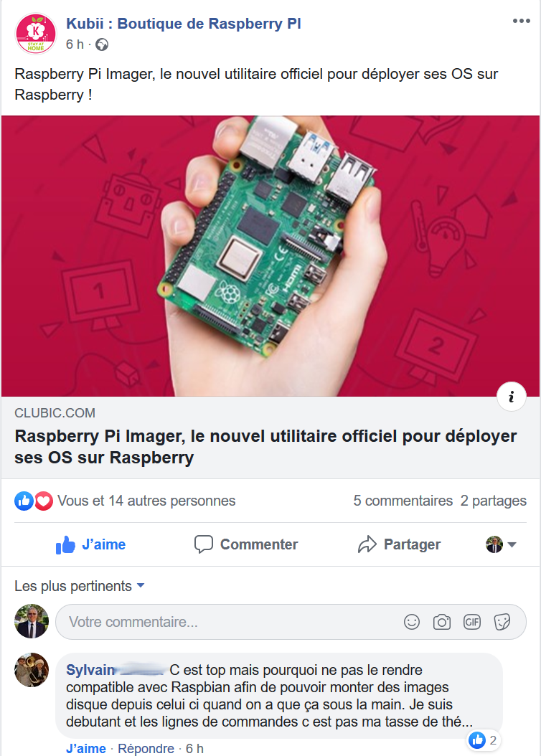Viewport: 541px width, 756px height.
Task: Click the Commenter button
Action: (246, 544)
